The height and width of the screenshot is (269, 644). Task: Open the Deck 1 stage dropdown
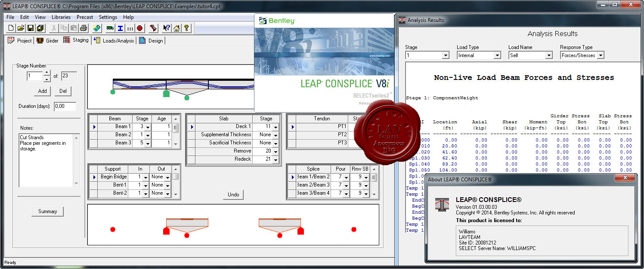point(276,127)
